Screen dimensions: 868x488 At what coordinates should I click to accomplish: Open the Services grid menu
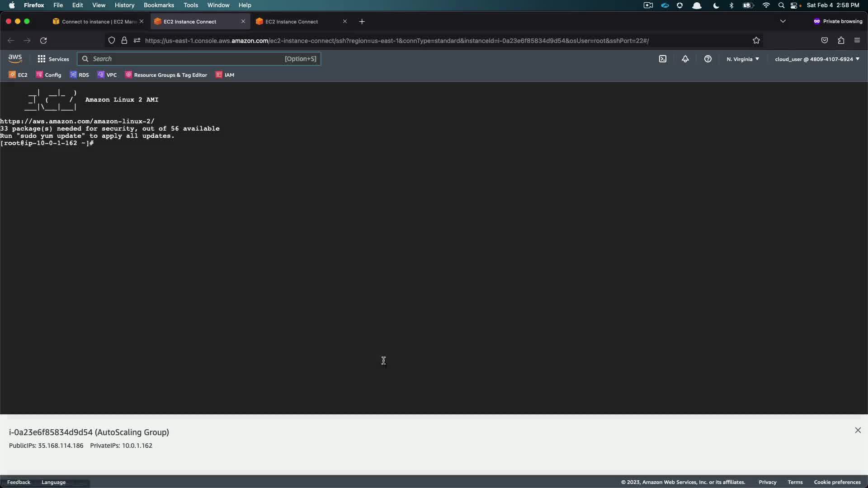[x=53, y=59]
